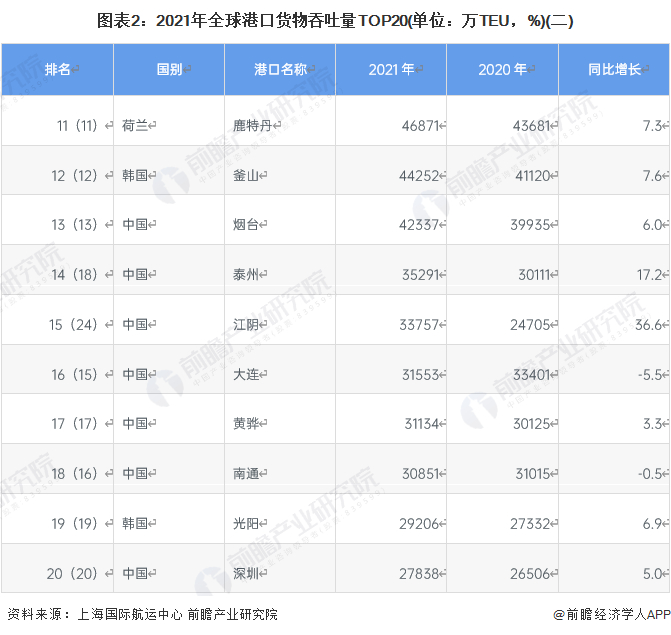Select value 31134
671x635 pixels.
point(422,424)
